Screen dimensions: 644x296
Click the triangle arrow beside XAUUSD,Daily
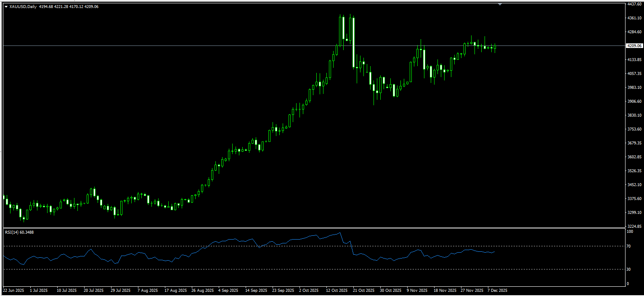click(x=6, y=7)
